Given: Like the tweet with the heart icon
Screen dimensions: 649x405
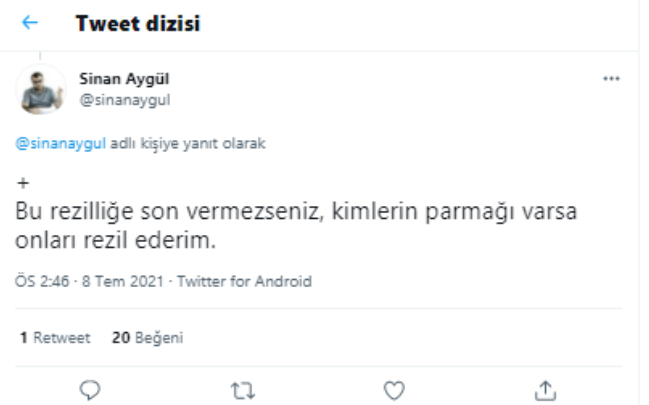Looking at the screenshot, I should click(x=394, y=389).
